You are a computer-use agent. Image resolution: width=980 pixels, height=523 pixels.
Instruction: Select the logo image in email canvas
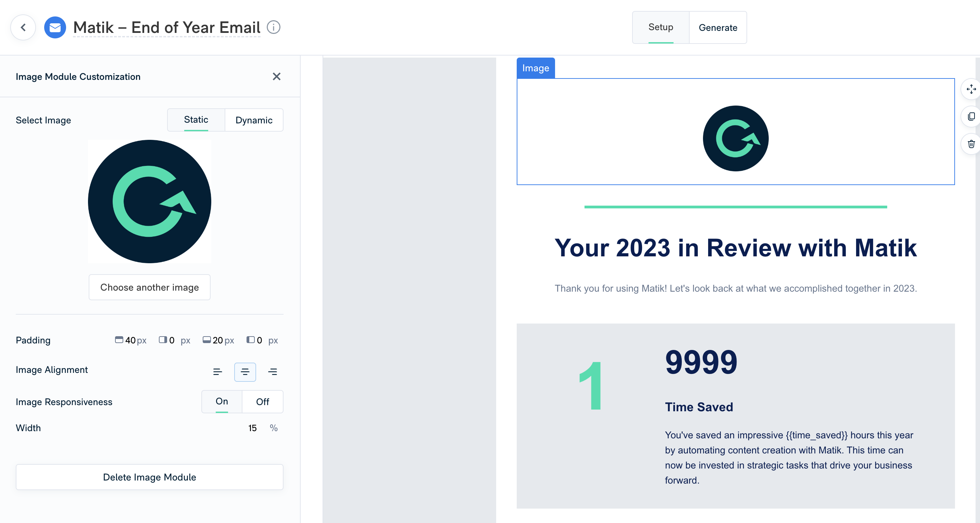tap(736, 138)
